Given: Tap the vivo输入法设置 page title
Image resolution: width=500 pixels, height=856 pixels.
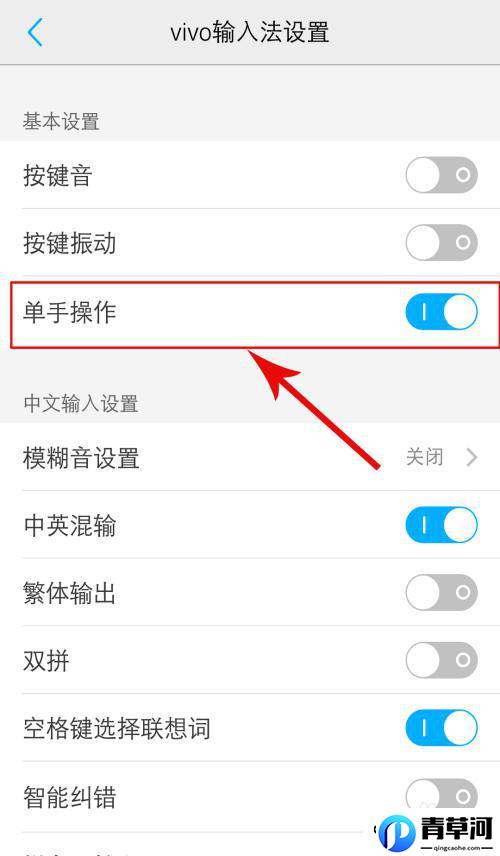Looking at the screenshot, I should (x=250, y=32).
